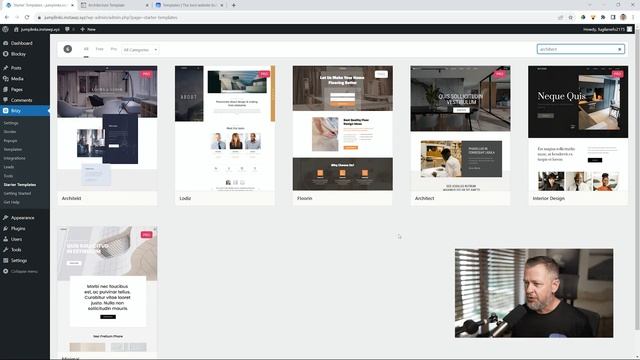Open Brizy Settings submenu item
Image resolution: width=640 pixels, height=360 pixels.
(11, 123)
